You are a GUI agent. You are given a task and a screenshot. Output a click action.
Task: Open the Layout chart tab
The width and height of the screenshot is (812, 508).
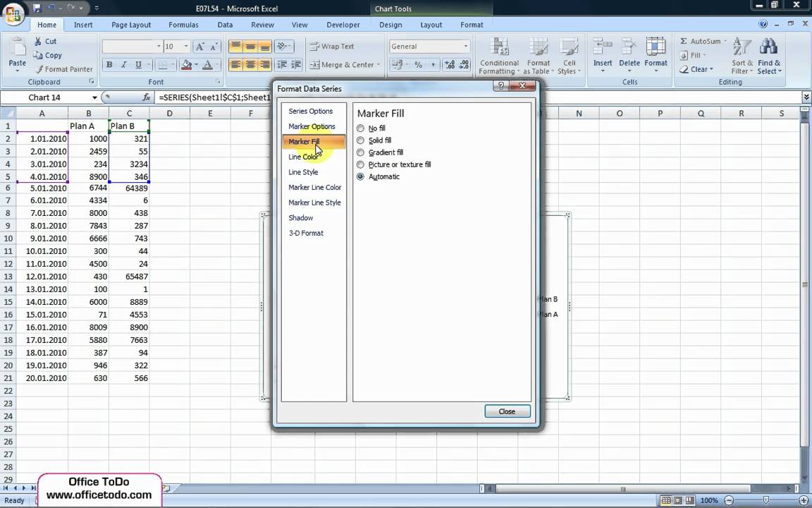[x=431, y=25]
